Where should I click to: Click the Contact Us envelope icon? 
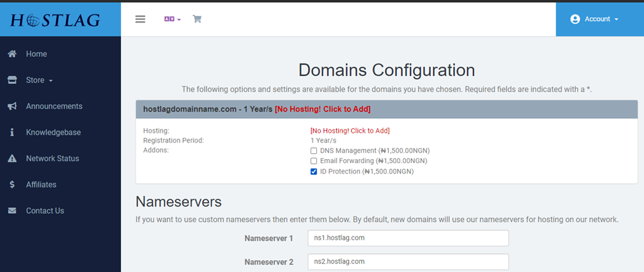click(12, 211)
